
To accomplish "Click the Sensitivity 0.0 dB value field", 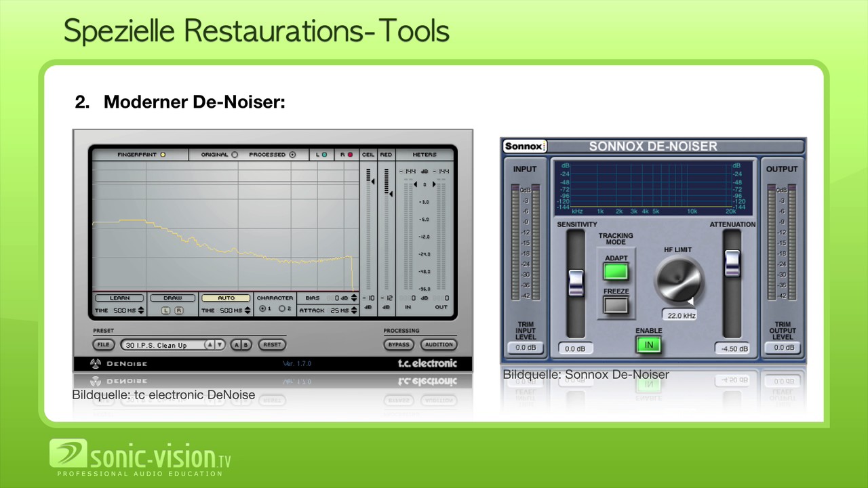I will click(576, 348).
